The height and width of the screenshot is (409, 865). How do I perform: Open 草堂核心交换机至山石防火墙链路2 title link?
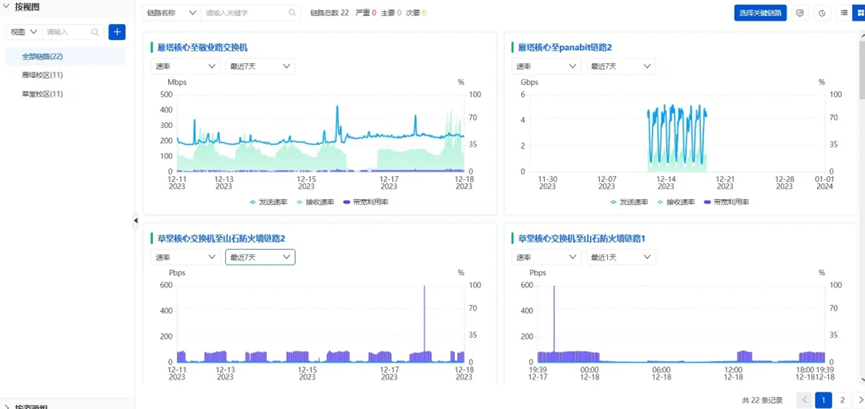tap(221, 238)
